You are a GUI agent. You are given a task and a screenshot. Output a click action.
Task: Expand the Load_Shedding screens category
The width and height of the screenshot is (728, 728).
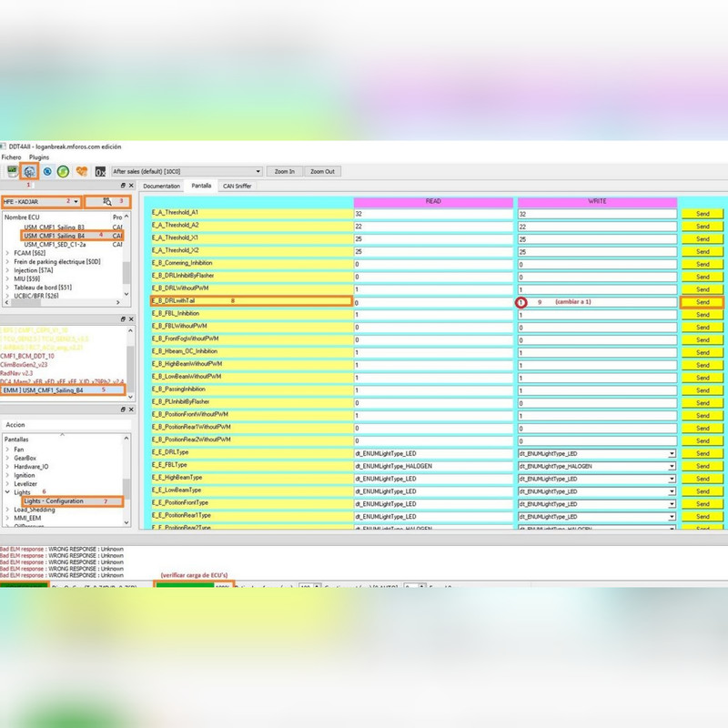pos(7,510)
